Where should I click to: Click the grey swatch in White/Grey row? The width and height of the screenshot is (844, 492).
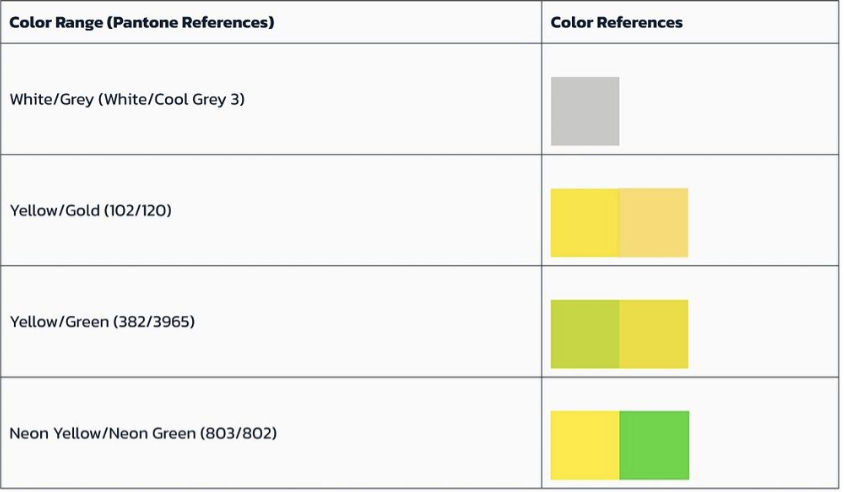(x=585, y=111)
